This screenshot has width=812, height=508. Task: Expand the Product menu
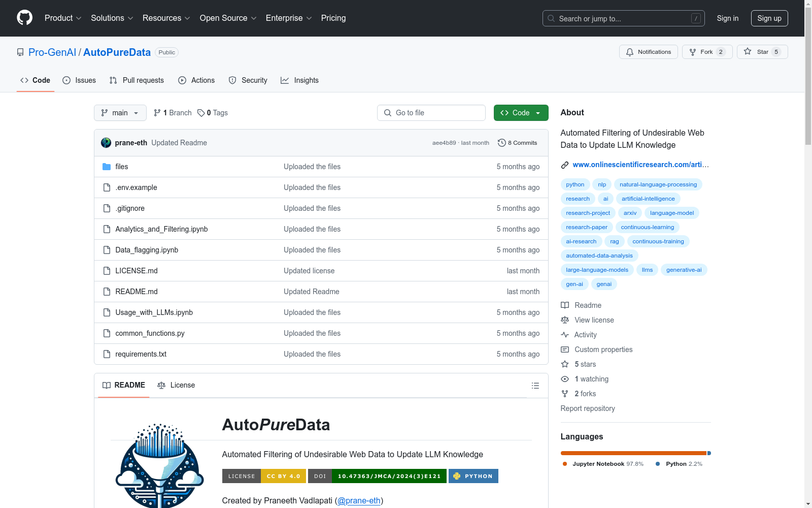pyautogui.click(x=63, y=18)
